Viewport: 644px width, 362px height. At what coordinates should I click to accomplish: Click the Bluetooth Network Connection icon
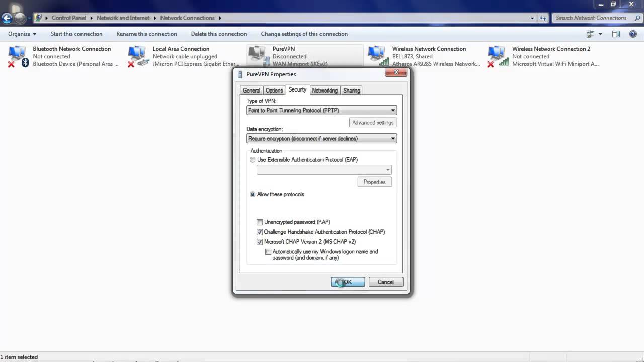[x=18, y=56]
